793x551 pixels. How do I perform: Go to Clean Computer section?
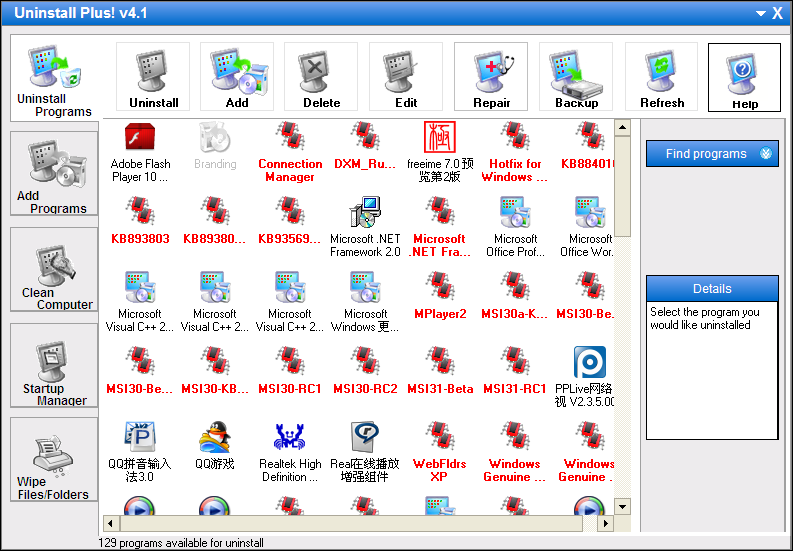point(54,270)
